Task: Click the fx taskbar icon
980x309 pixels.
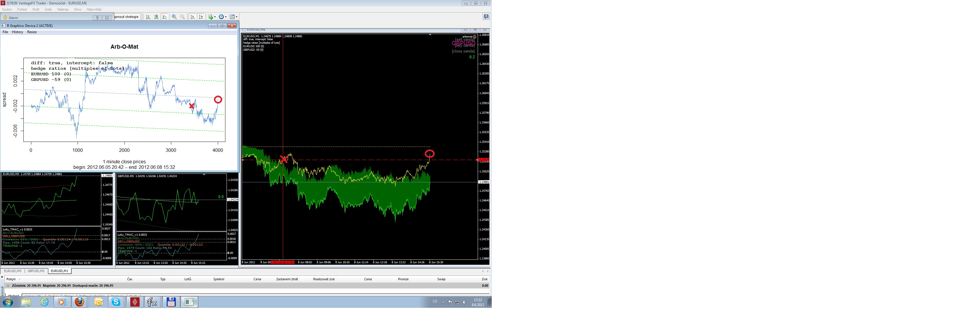Action: (x=152, y=303)
